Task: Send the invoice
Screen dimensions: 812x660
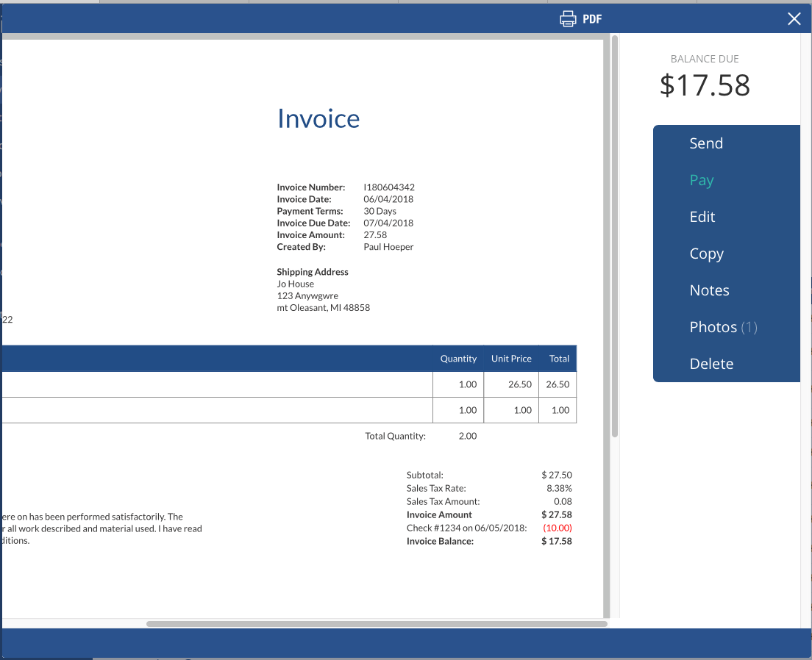Action: point(706,143)
